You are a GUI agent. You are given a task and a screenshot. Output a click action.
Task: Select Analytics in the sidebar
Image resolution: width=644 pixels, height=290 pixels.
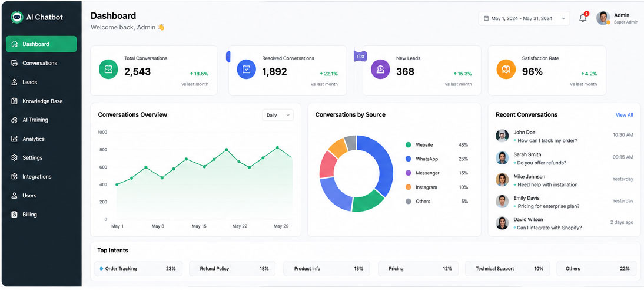(x=41, y=139)
